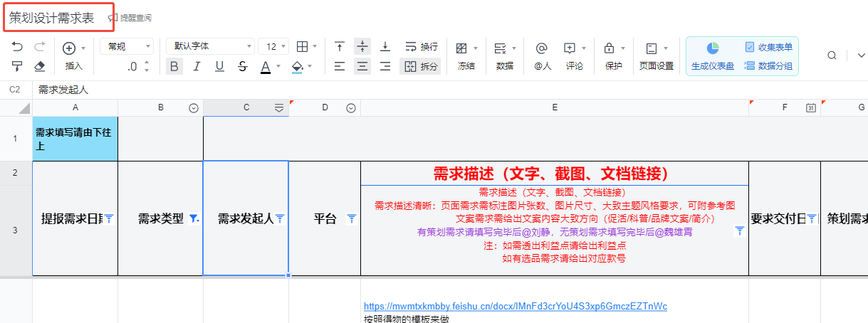868x323 pixels.
Task: Click the 需求类型 column filter icon
Action: pos(194,219)
